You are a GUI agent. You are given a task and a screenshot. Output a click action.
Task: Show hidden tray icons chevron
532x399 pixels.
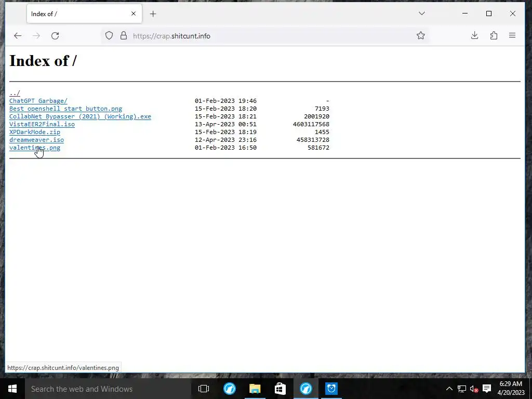[449, 389]
